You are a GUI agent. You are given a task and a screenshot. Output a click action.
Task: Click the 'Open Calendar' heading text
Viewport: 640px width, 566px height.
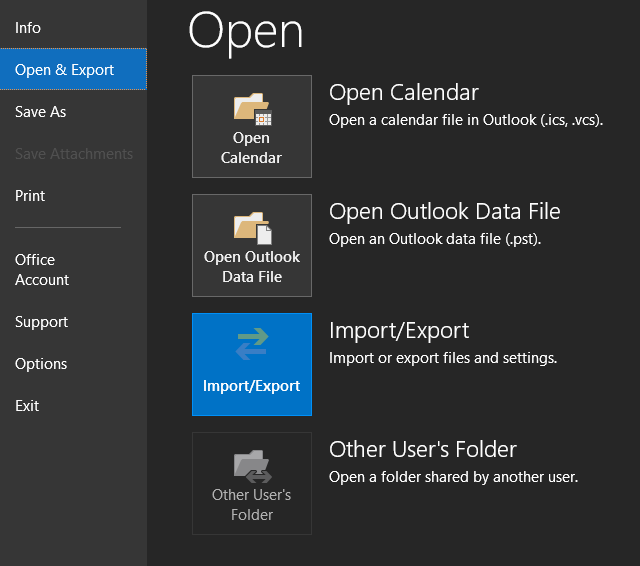coord(404,93)
